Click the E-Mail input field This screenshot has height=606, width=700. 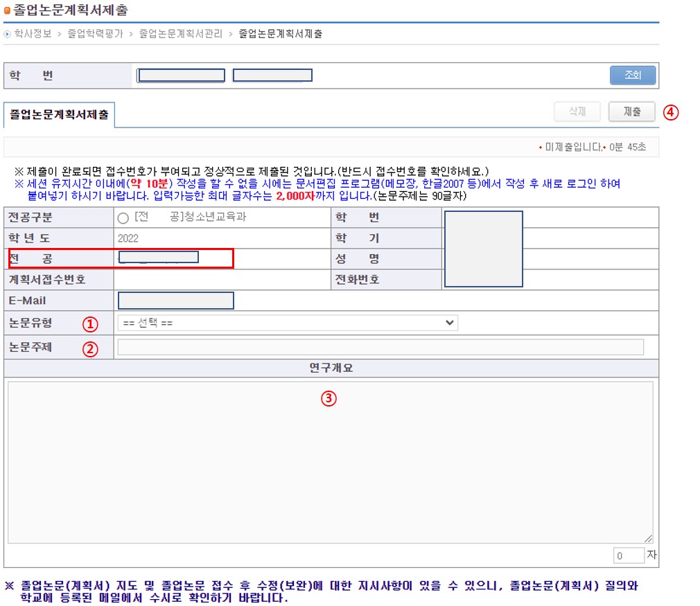pos(176,301)
